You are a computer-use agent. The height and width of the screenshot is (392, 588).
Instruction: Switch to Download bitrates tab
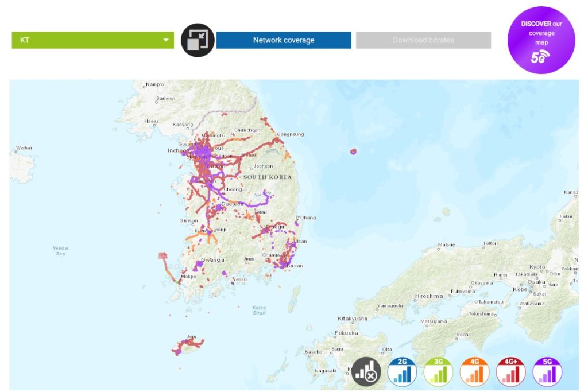pyautogui.click(x=423, y=40)
